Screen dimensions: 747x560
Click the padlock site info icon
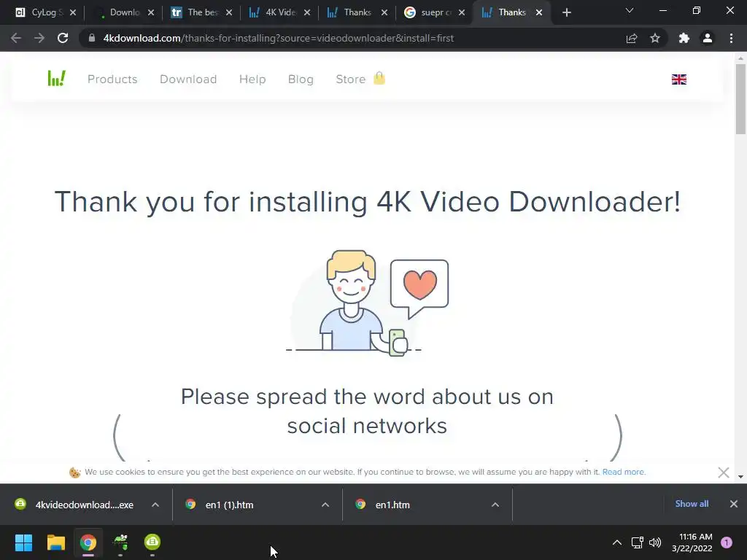(92, 38)
